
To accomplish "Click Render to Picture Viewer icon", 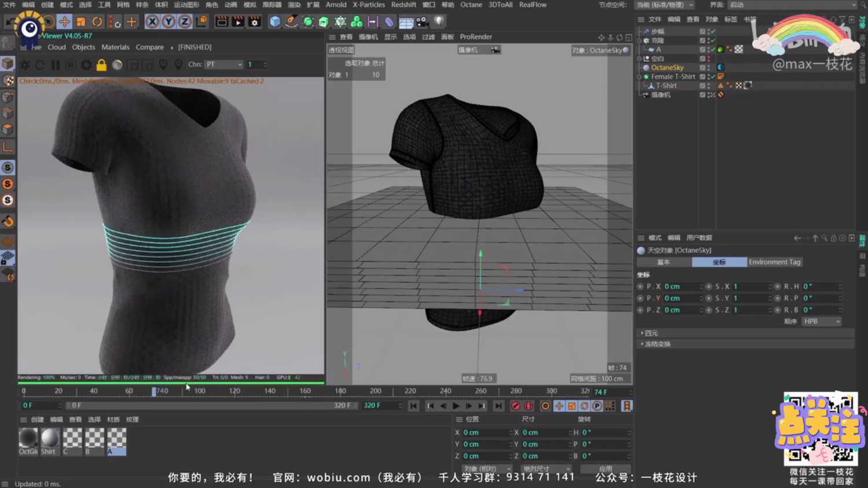I will coord(238,22).
